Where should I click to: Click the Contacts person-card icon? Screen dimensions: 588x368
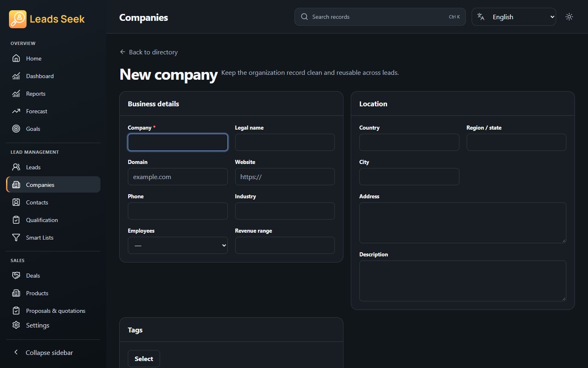click(16, 202)
